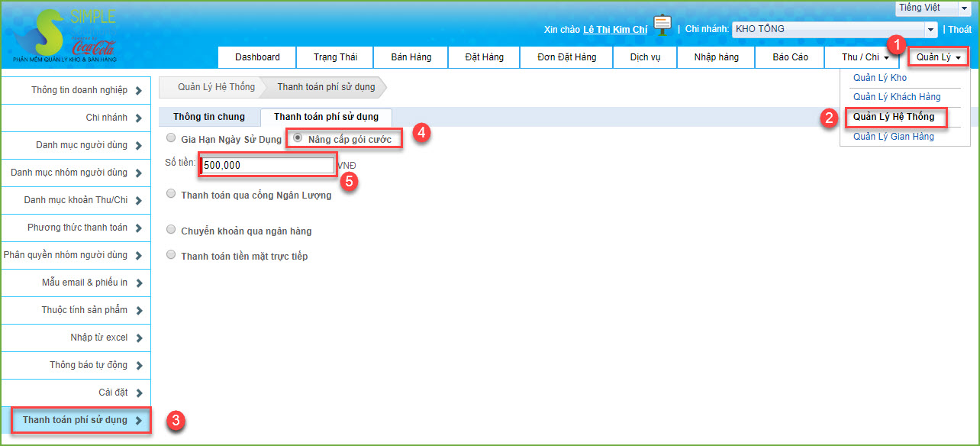Click the arrow icon next to Thuộc tính sản phẩm

(138, 311)
